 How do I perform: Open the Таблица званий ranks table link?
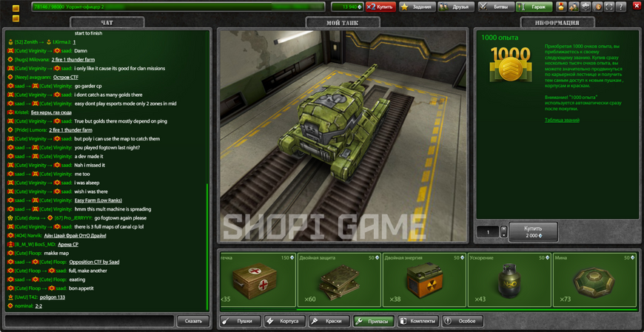562,121
